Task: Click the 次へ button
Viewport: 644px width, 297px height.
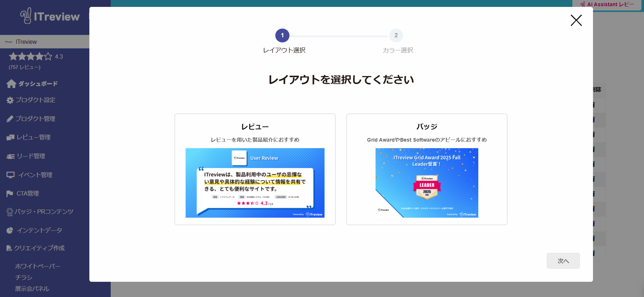Action: click(x=563, y=261)
